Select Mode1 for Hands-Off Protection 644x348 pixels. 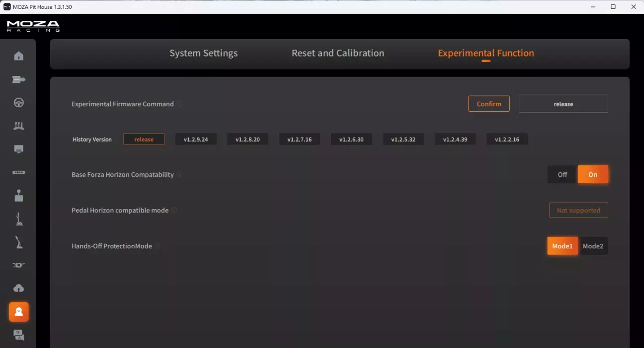pyautogui.click(x=563, y=246)
